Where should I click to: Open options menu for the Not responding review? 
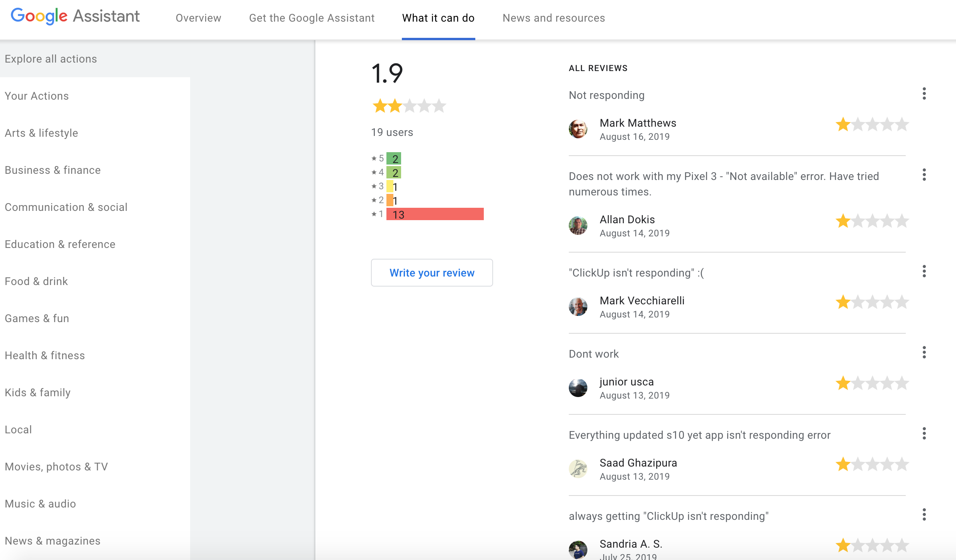(x=924, y=93)
